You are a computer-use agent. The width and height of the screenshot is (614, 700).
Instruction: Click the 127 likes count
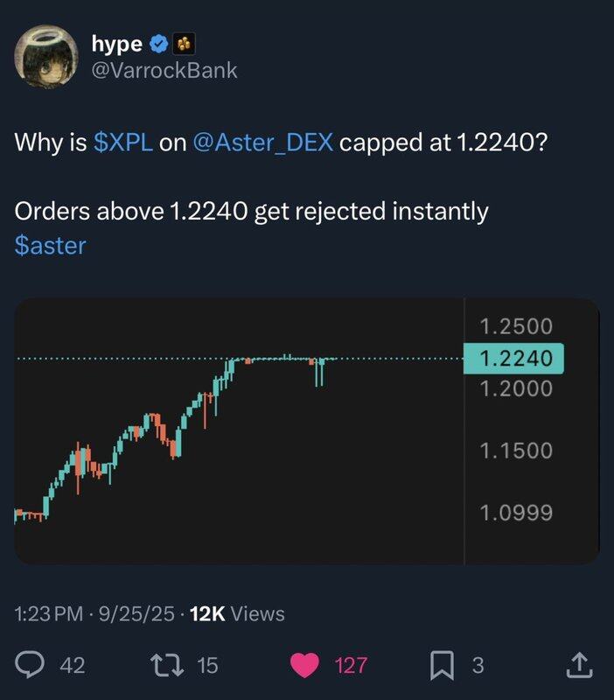352,665
